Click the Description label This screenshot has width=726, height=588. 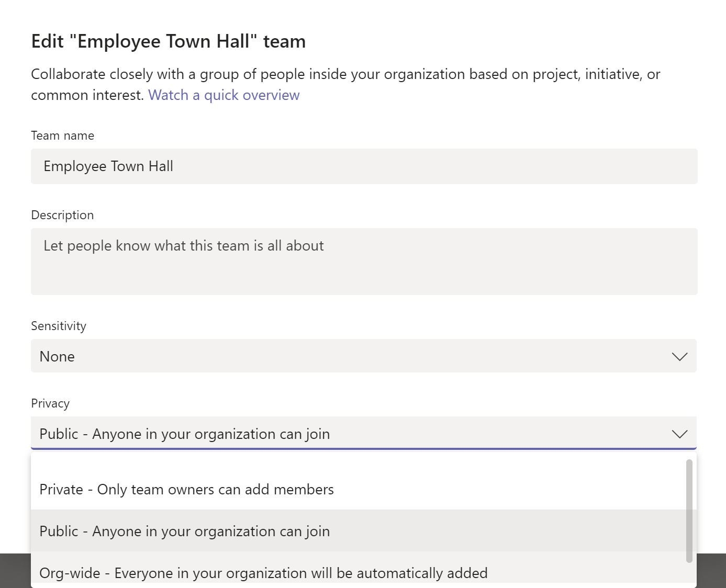click(x=62, y=215)
